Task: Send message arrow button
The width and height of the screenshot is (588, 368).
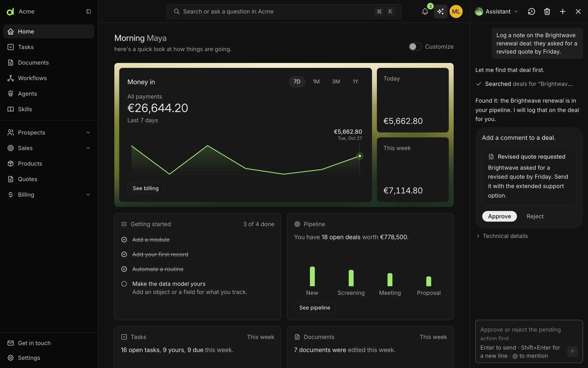Action: pos(572,351)
